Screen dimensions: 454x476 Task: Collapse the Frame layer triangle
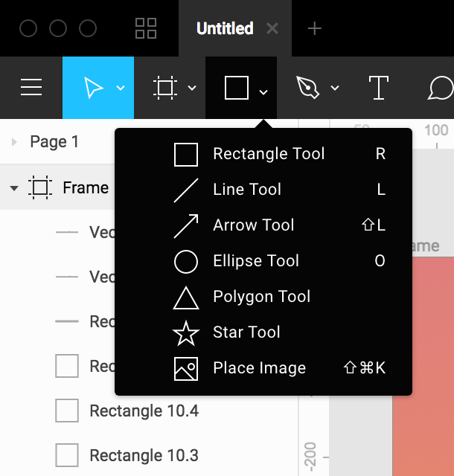[14, 188]
